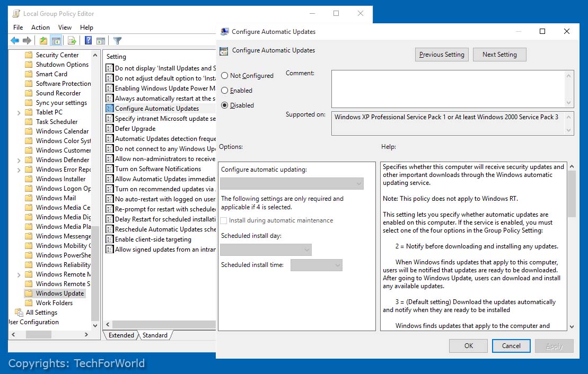Toggle the Show/Hide Console Tree toolbar icon

tap(56, 40)
